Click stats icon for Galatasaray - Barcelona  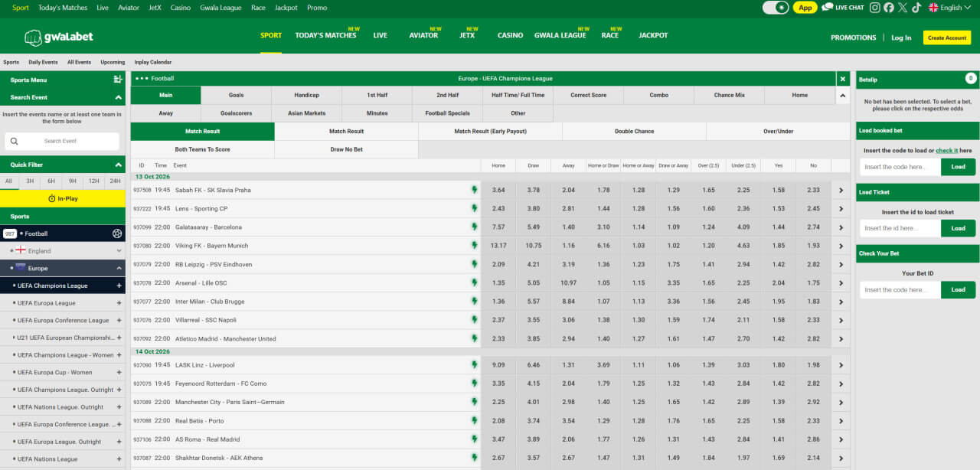[474, 227]
